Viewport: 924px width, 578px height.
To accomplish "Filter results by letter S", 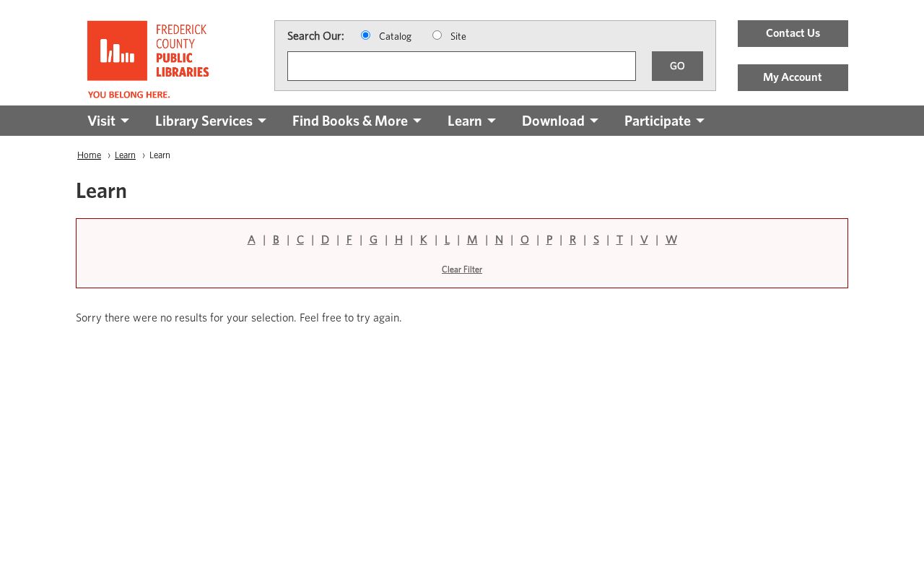I will 596,240.
